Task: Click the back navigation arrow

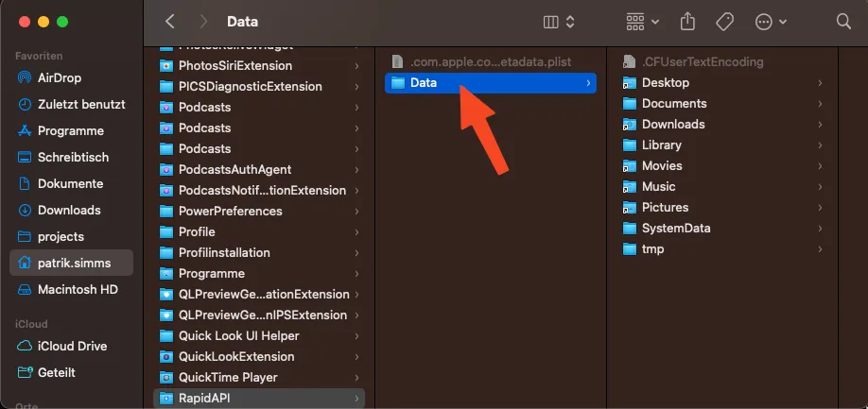Action: click(170, 21)
